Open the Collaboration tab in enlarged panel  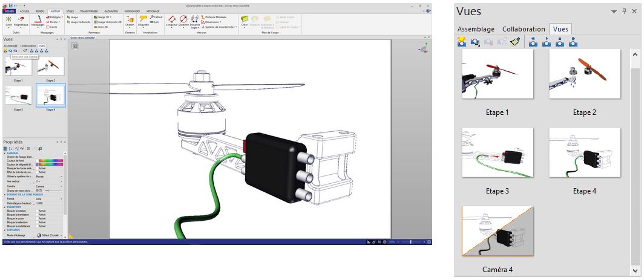coord(524,29)
